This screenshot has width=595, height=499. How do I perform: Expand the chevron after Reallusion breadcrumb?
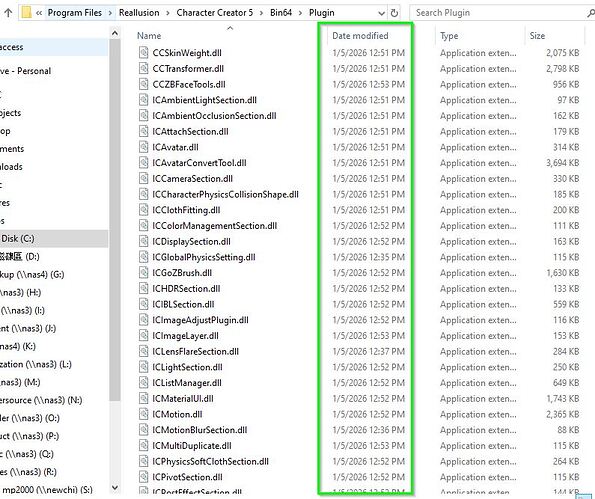point(168,13)
